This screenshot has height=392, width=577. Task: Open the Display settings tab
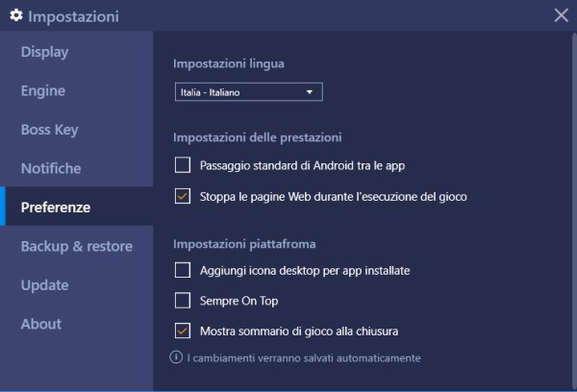tap(44, 52)
